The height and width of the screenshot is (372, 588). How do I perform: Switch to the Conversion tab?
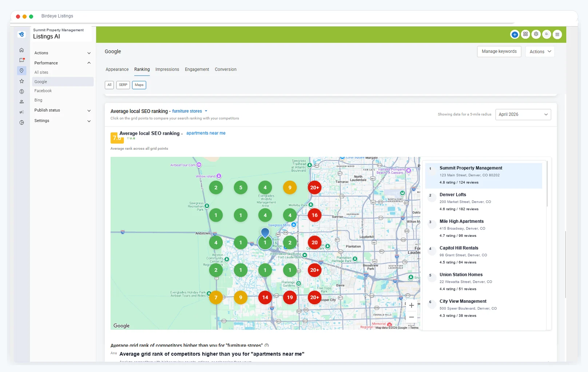pos(226,69)
